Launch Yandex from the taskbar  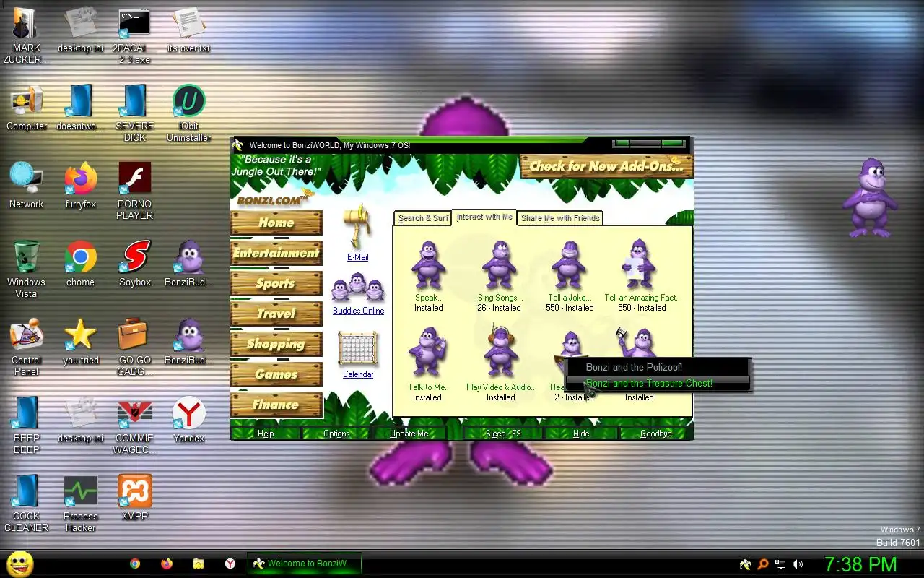click(230, 564)
